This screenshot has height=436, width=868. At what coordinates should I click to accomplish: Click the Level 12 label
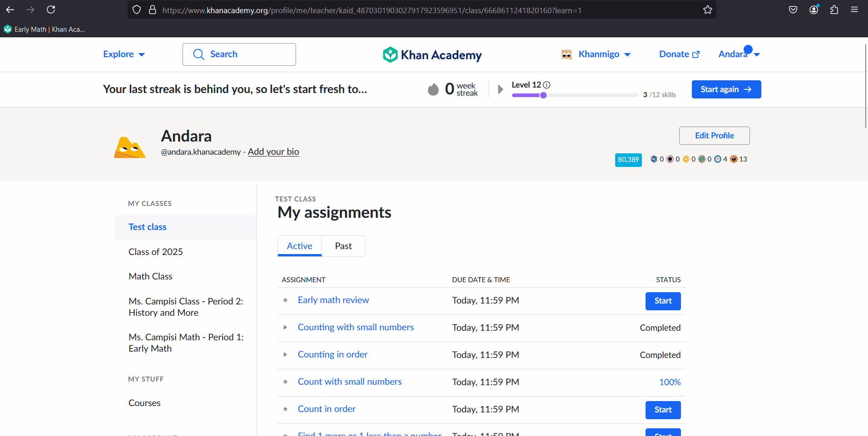tap(526, 85)
